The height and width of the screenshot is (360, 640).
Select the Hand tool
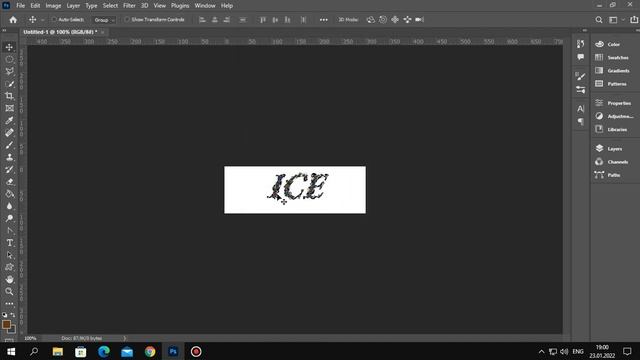pyautogui.click(x=9, y=280)
